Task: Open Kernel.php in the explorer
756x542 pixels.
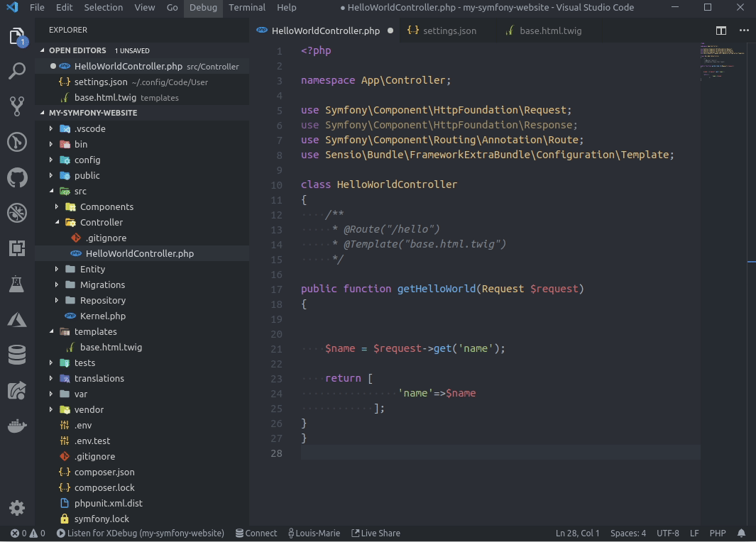Action: click(142, 316)
